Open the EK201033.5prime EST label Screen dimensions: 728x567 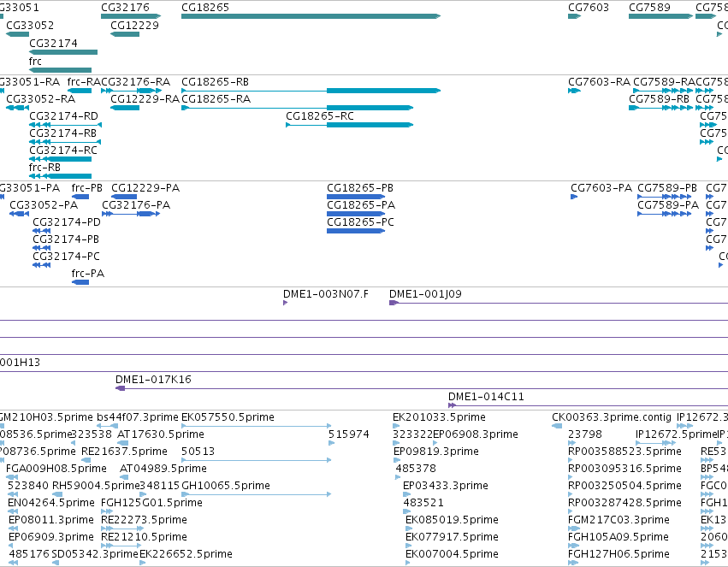click(439, 417)
